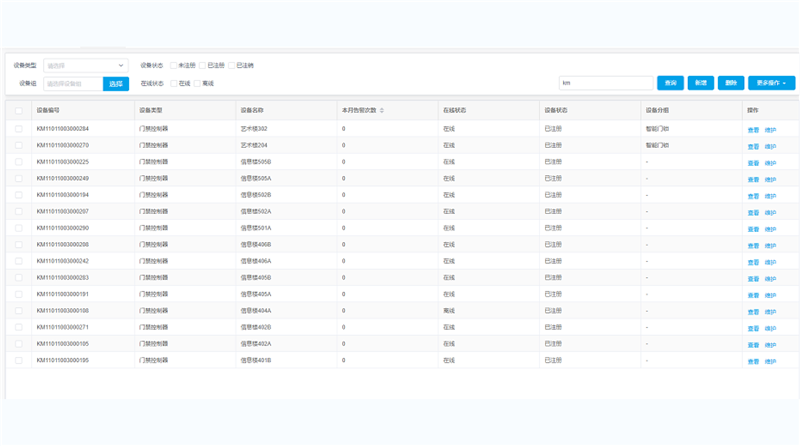Viewport: 800px width, 446px height.
Task: Tick the 未注册 device status checkbox
Action: click(x=173, y=65)
